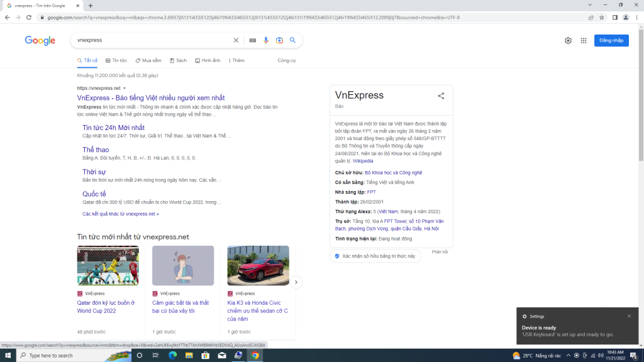Switch to the Mua sắm tab

tap(148, 60)
